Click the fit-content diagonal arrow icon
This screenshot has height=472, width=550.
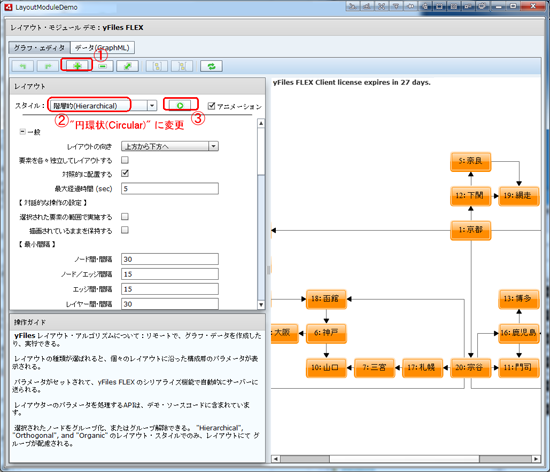(x=127, y=66)
